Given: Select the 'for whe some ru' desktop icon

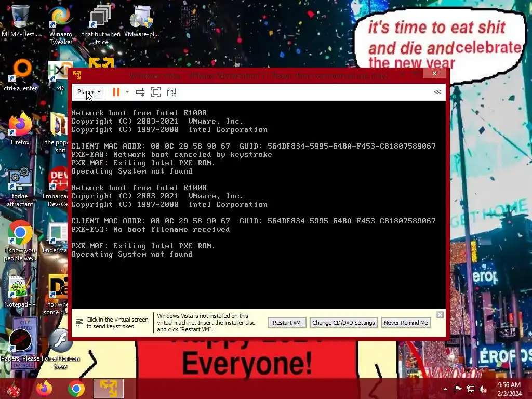Looking at the screenshot, I should point(57,295).
